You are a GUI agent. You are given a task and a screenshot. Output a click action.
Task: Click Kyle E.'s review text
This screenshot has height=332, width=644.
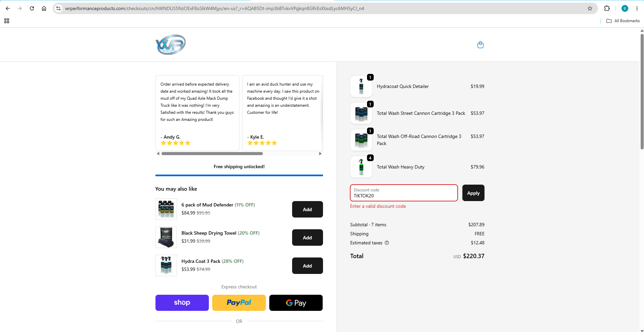click(283, 98)
